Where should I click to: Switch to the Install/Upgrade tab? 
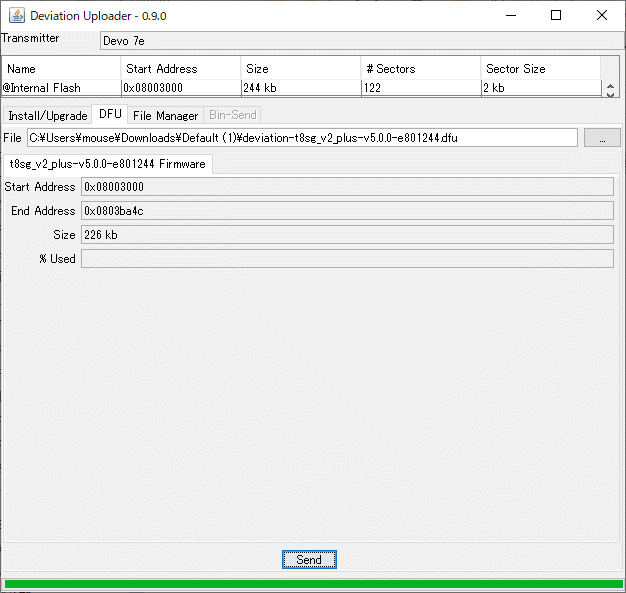point(48,115)
